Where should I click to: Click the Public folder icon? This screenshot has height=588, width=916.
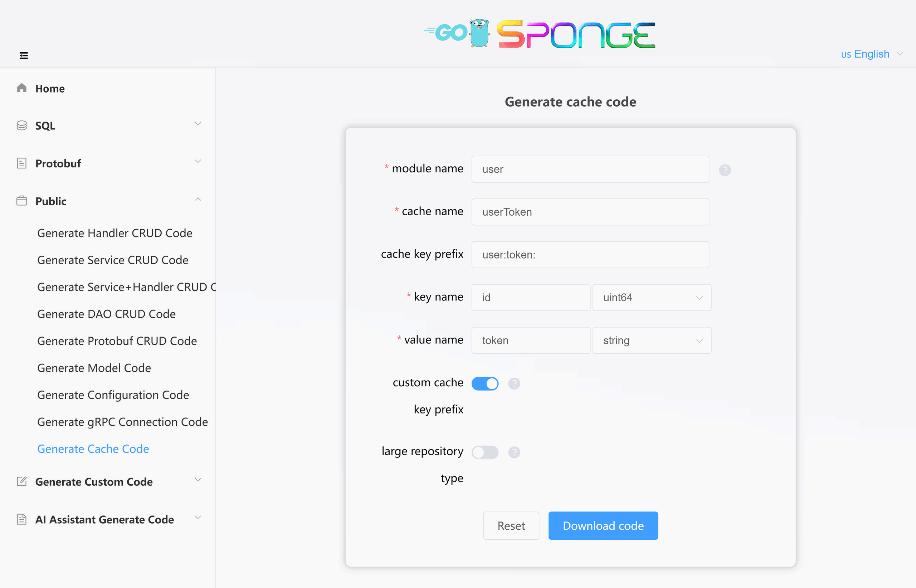click(x=22, y=201)
